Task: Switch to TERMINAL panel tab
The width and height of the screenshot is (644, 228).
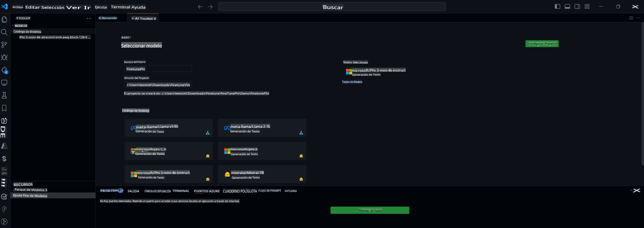Action: click(x=181, y=191)
